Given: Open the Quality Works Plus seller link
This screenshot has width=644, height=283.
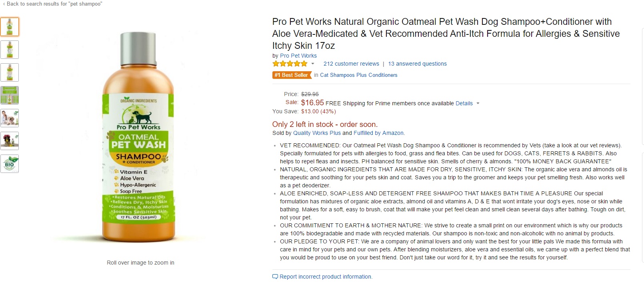Looking at the screenshot, I should (317, 133).
